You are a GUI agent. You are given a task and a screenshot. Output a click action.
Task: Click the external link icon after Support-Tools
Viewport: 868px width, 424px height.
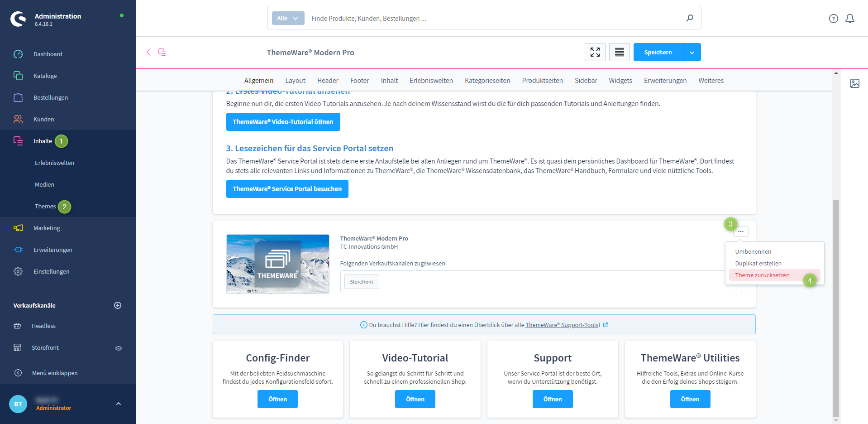(x=606, y=325)
